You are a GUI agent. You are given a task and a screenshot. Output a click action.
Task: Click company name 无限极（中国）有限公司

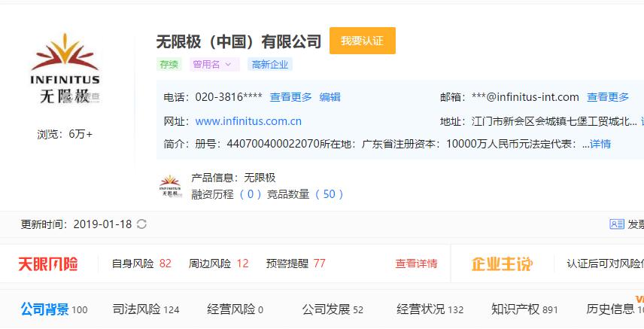[x=239, y=41]
